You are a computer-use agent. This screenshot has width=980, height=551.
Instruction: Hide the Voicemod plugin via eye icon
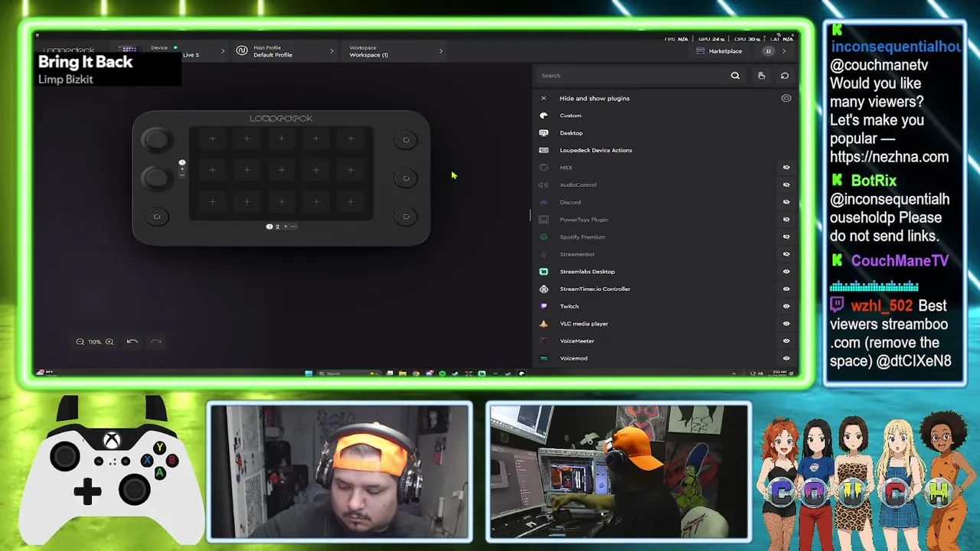coord(786,358)
